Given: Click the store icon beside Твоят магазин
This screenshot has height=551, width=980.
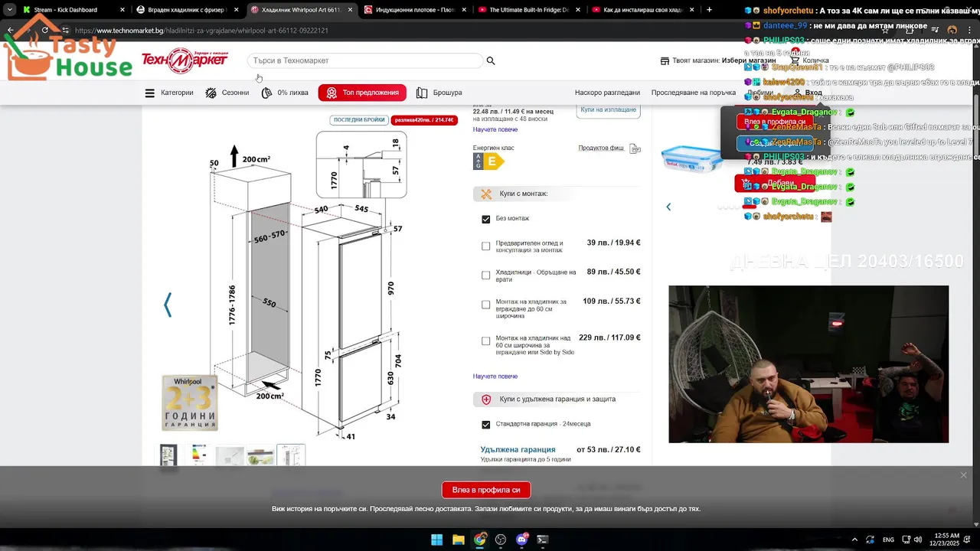Looking at the screenshot, I should click(665, 60).
